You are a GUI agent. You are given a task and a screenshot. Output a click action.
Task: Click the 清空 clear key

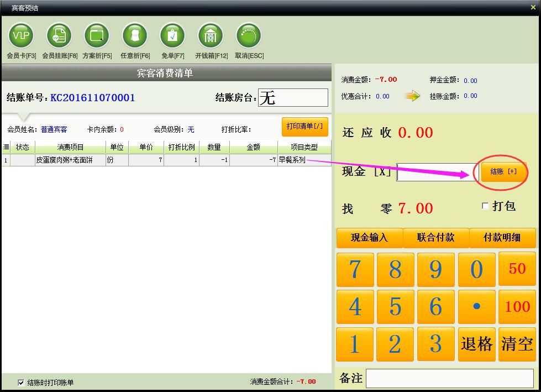[517, 344]
